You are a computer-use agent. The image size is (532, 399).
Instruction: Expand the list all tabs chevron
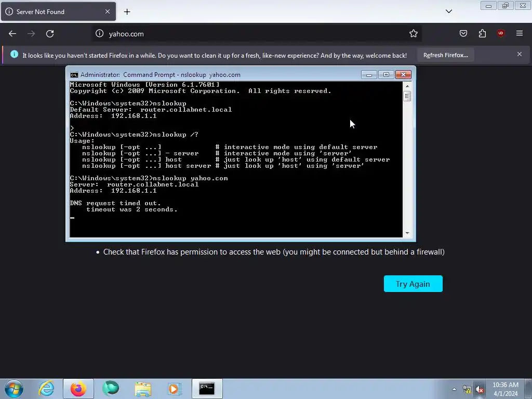pyautogui.click(x=449, y=11)
